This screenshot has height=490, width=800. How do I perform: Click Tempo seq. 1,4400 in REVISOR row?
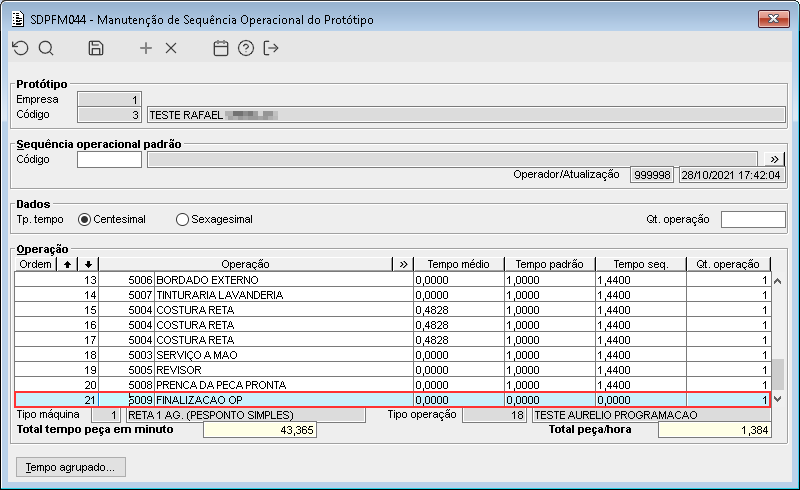click(x=641, y=370)
